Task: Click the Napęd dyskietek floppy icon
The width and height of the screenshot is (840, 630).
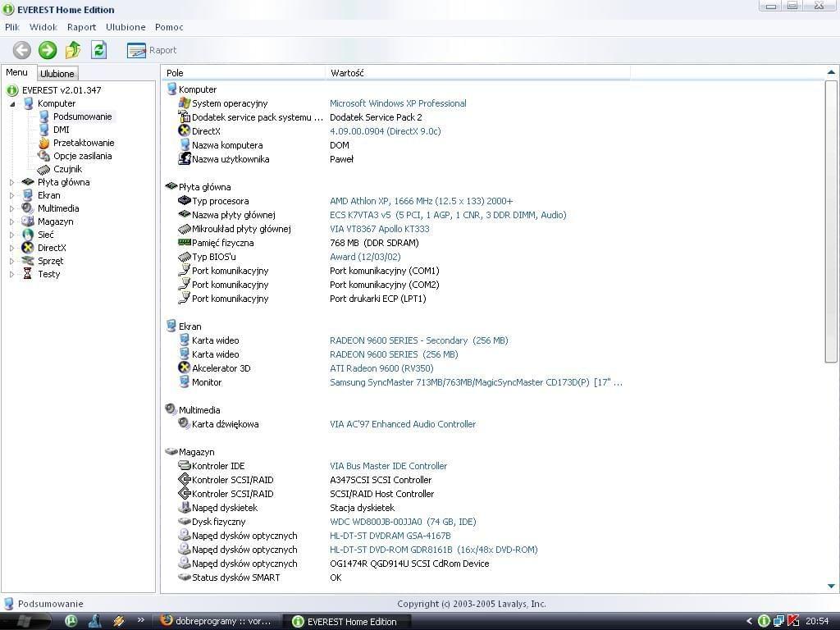Action: 185,507
